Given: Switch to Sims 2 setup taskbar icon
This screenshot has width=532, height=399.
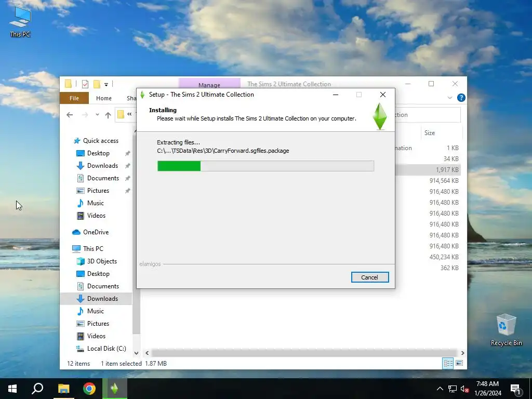Looking at the screenshot, I should click(x=115, y=389).
